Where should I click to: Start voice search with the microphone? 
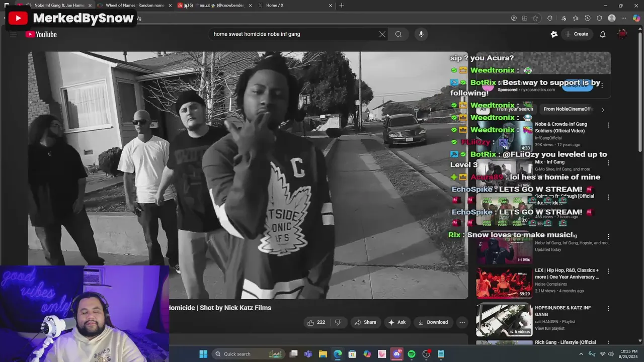point(421,34)
